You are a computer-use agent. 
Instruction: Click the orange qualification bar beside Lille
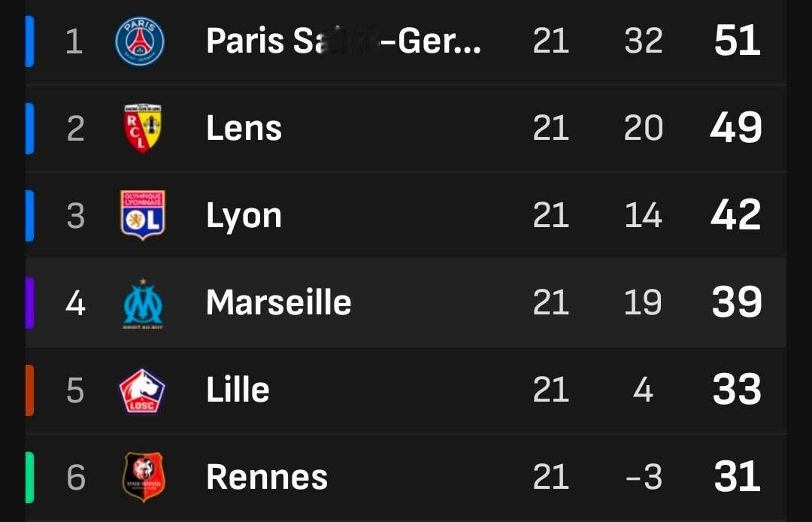click(x=29, y=390)
